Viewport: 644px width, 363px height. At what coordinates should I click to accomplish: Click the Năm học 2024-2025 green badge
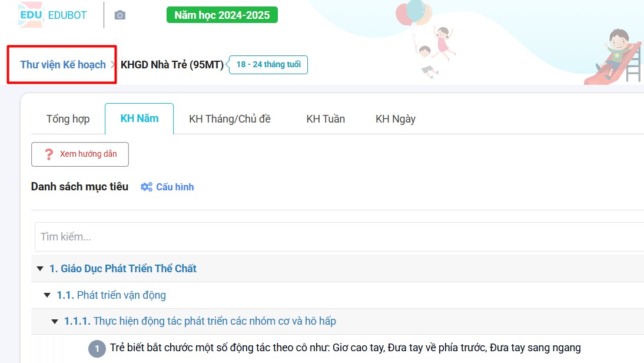tap(222, 15)
